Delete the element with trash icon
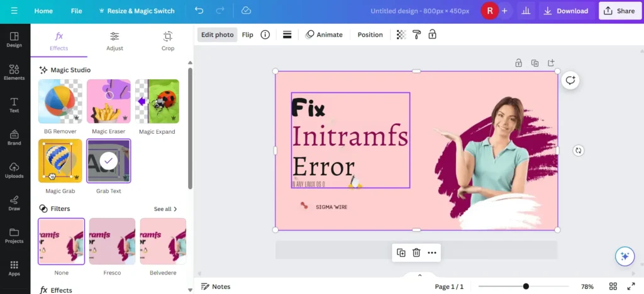Screen dimensions: 644x294 coord(416,253)
